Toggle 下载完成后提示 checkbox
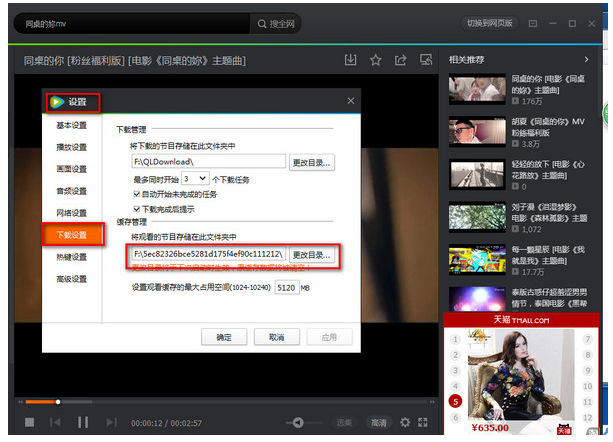 [136, 209]
